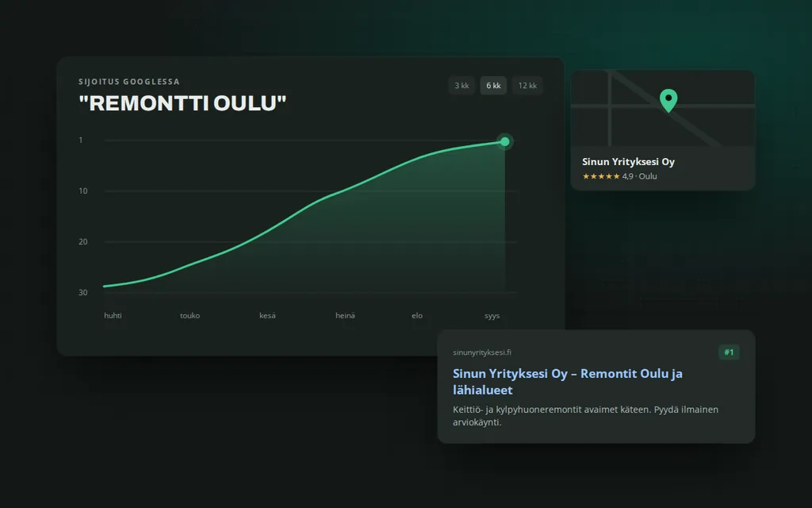The height and width of the screenshot is (508, 812).
Task: Click the huhti month label
Action: (113, 316)
